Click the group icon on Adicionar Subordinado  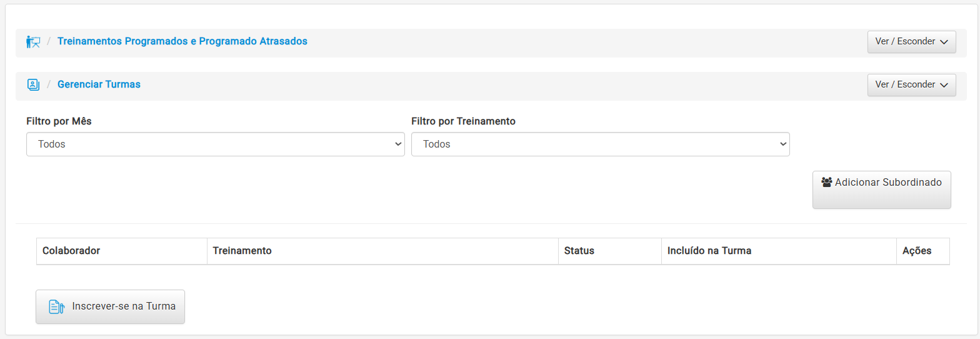point(827,182)
